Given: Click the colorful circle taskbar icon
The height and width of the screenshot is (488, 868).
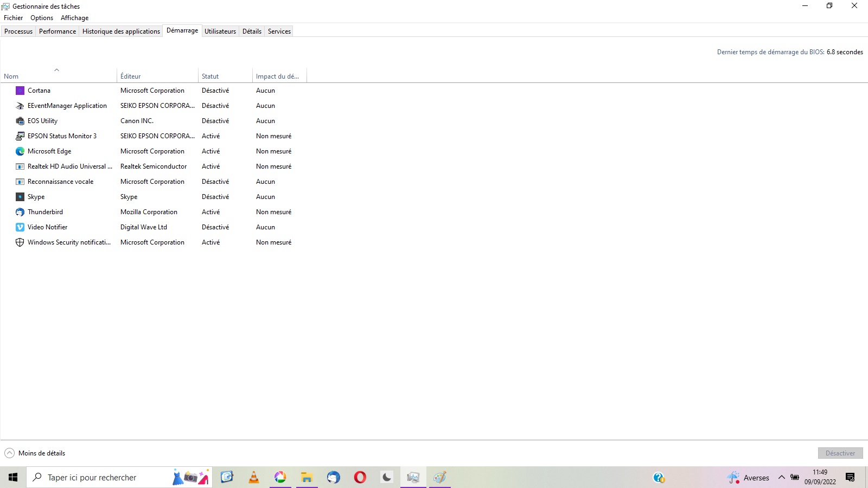Looking at the screenshot, I should 280,477.
